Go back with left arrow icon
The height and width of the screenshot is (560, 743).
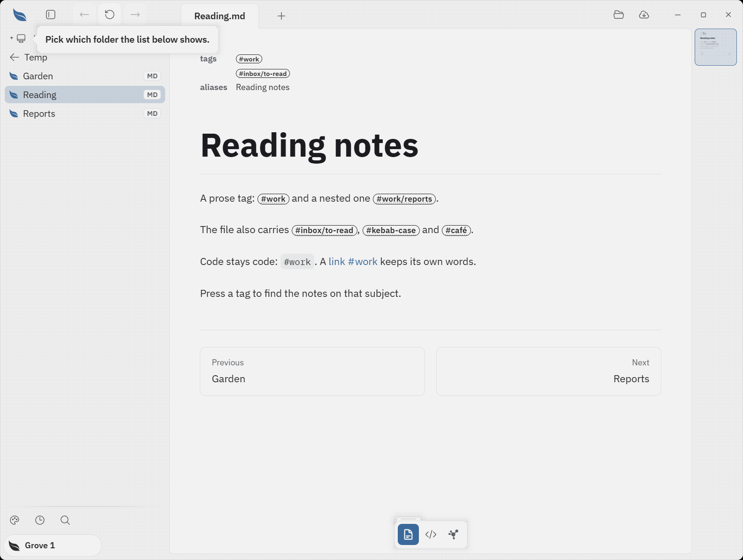click(84, 15)
